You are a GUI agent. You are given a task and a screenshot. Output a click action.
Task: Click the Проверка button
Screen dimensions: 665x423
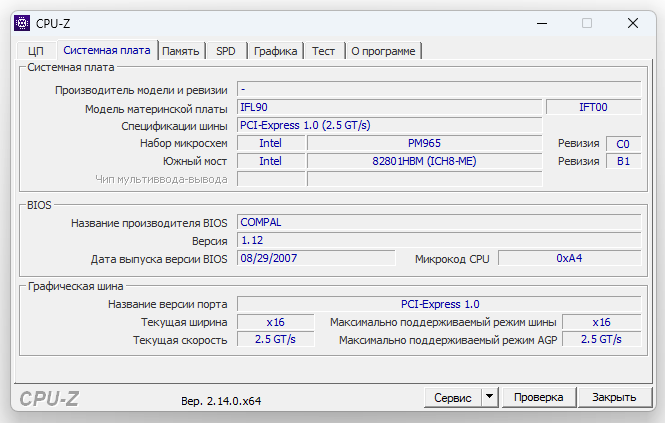(x=539, y=398)
